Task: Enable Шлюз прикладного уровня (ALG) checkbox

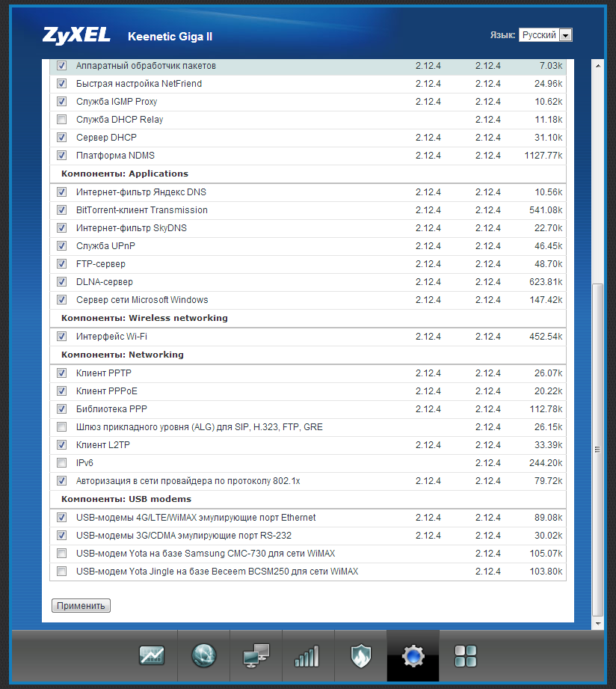Action: (x=62, y=427)
